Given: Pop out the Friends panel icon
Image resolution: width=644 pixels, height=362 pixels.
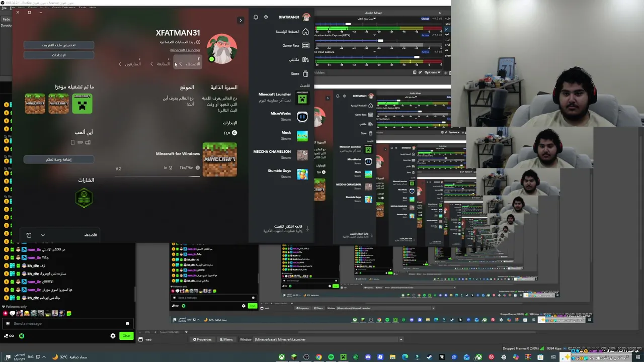Looking at the screenshot, I should (x=29, y=235).
